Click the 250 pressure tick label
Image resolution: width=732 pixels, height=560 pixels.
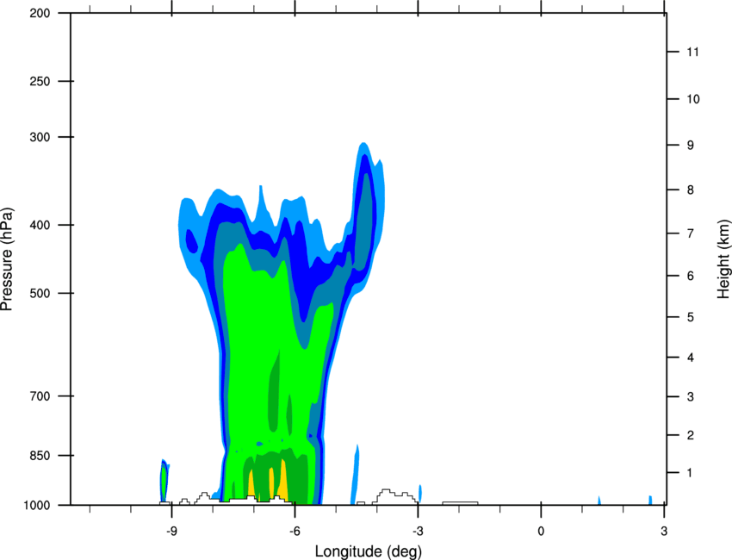40,81
